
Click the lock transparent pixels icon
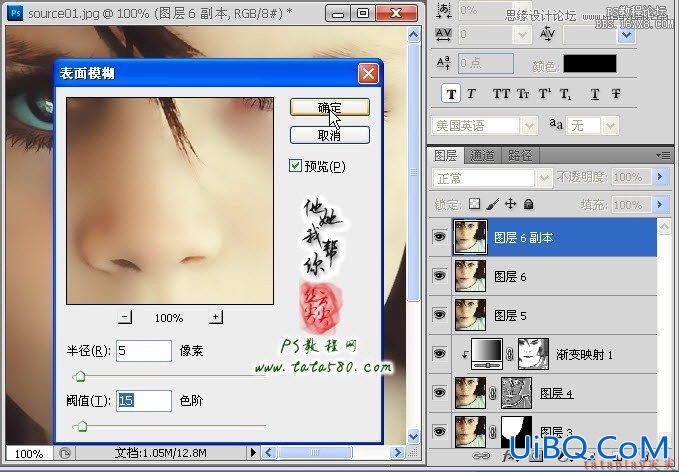tap(475, 204)
